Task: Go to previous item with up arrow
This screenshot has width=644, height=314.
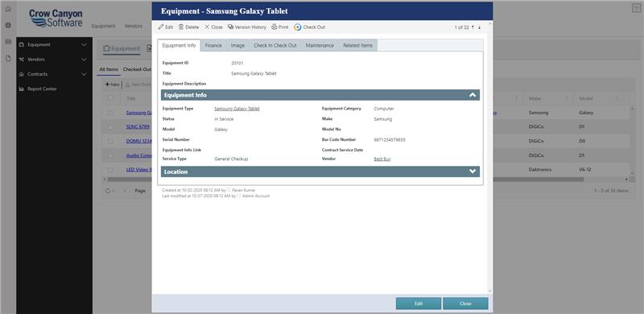Action: coord(473,27)
